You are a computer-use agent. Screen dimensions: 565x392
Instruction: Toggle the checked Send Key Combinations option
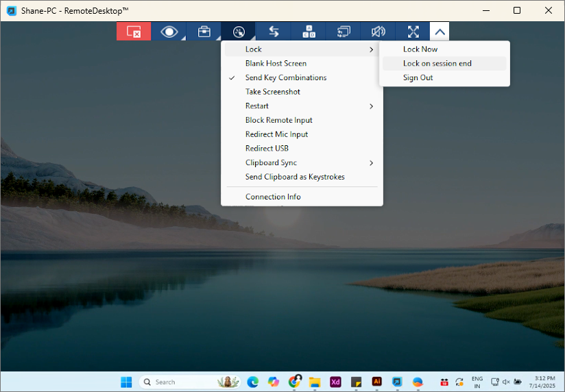click(x=286, y=77)
